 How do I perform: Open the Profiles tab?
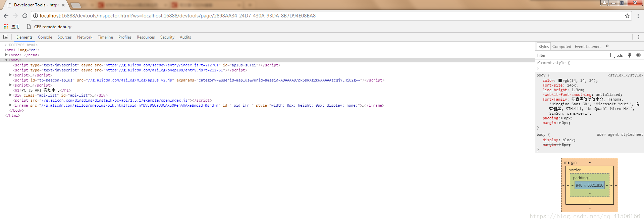tap(125, 37)
